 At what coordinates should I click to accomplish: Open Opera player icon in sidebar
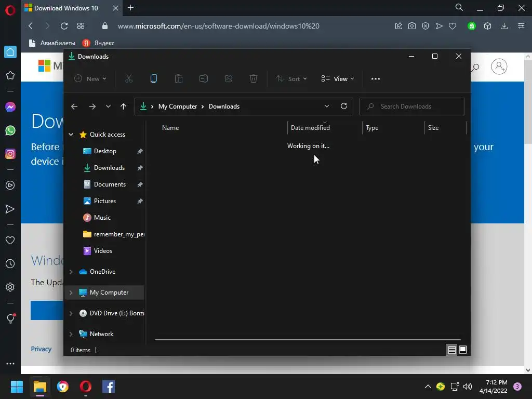click(x=10, y=185)
